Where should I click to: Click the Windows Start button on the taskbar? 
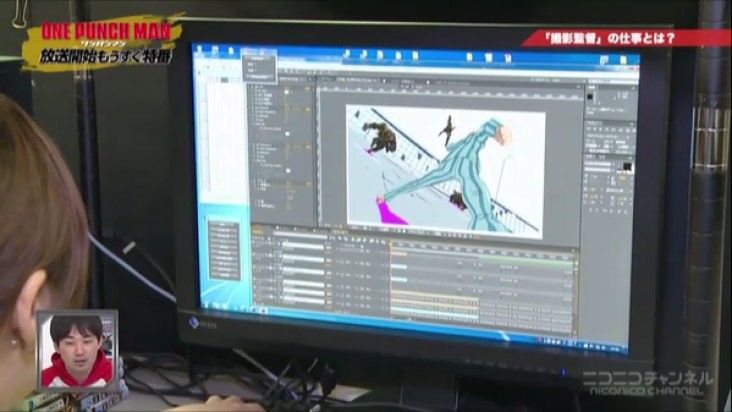coord(207,305)
